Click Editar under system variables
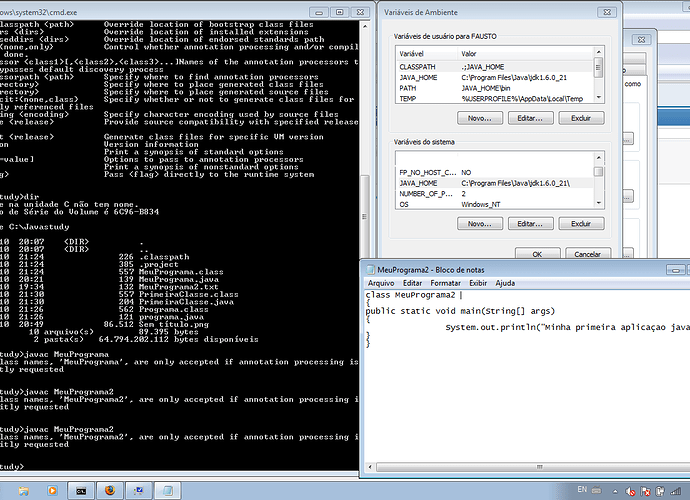Viewport: 690px width, 500px height. point(530,224)
